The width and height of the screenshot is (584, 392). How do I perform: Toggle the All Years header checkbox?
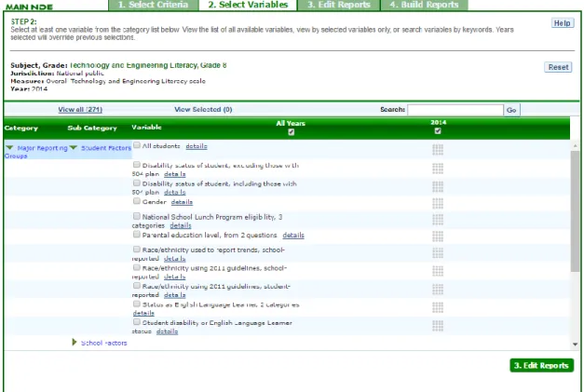coord(292,132)
